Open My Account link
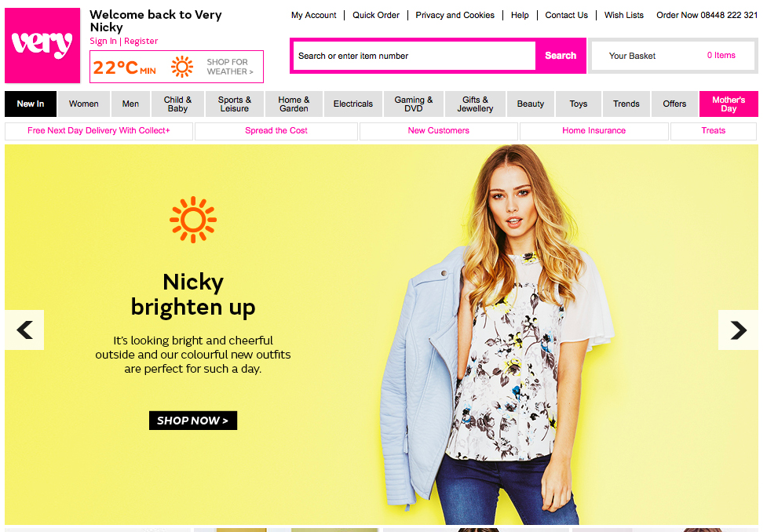Viewport: 767px width, 532px height. tap(313, 15)
